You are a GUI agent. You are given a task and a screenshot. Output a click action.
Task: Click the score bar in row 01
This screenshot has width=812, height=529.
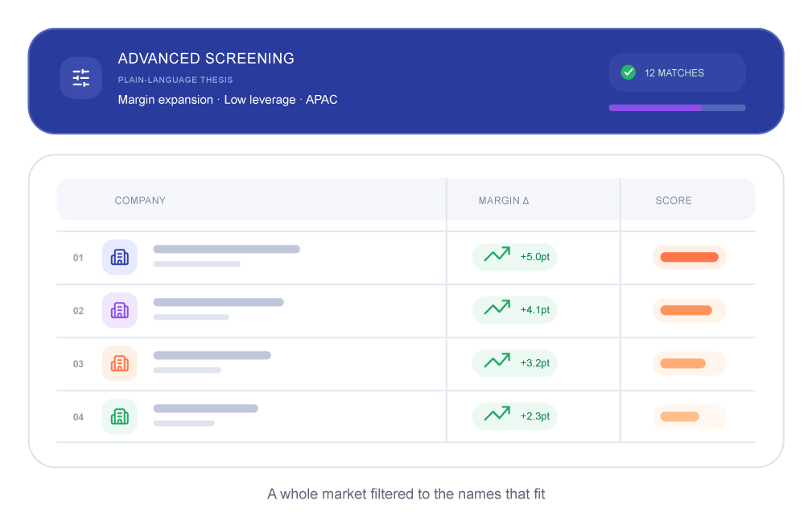(689, 257)
